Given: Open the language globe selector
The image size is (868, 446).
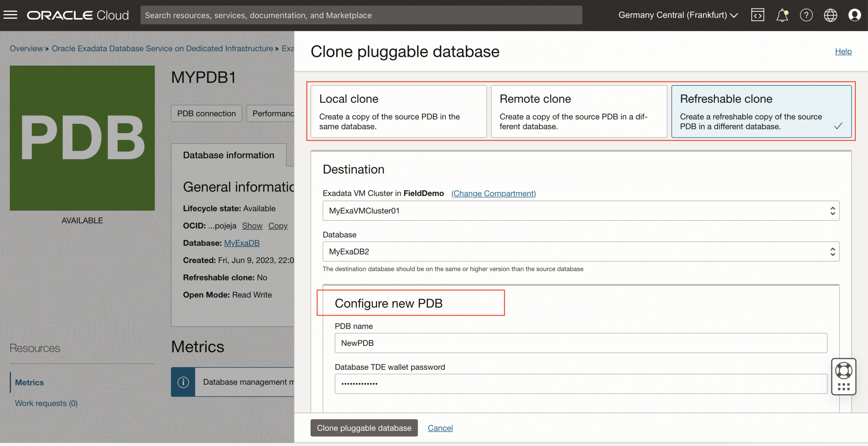Looking at the screenshot, I should (x=831, y=15).
